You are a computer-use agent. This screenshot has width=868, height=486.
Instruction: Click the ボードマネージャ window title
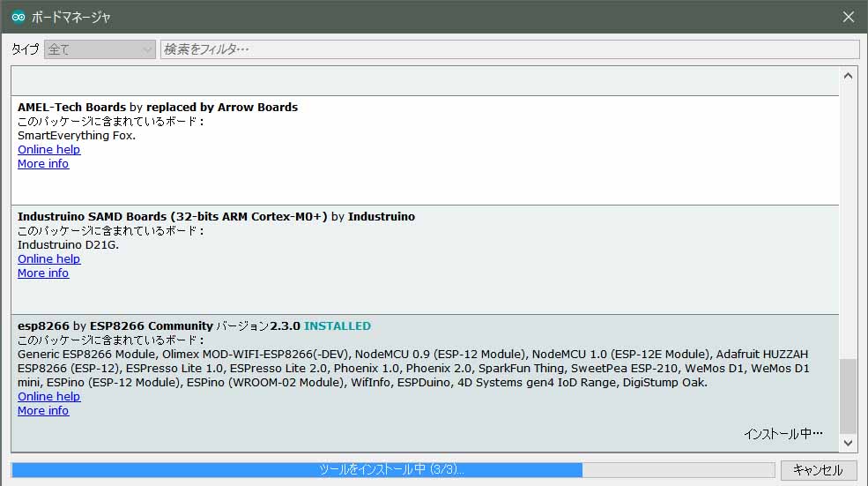(x=70, y=17)
